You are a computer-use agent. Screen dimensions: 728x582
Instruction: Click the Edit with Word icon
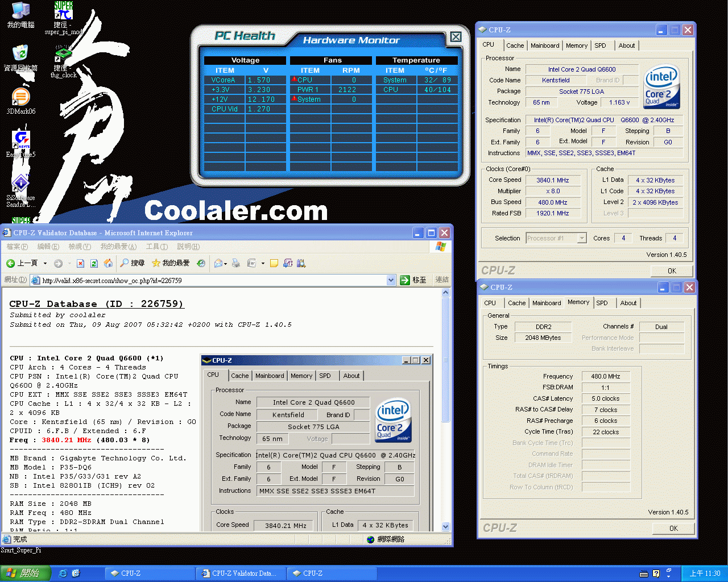pos(251,263)
